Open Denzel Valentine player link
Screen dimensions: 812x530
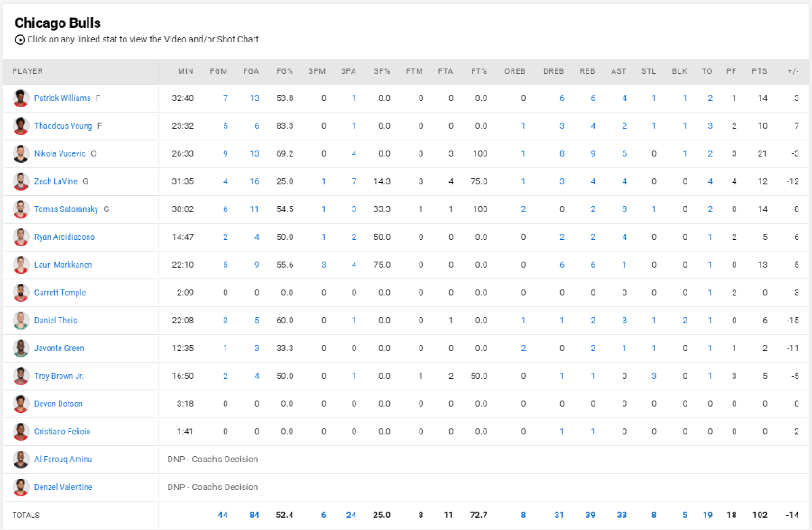pos(63,488)
